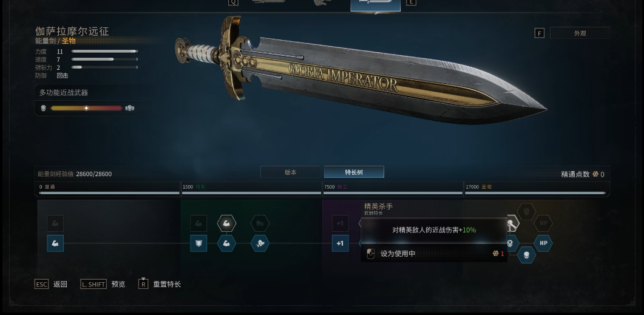Choose the bright HP hexagon perk
This screenshot has height=315, width=644.
pyautogui.click(x=543, y=243)
